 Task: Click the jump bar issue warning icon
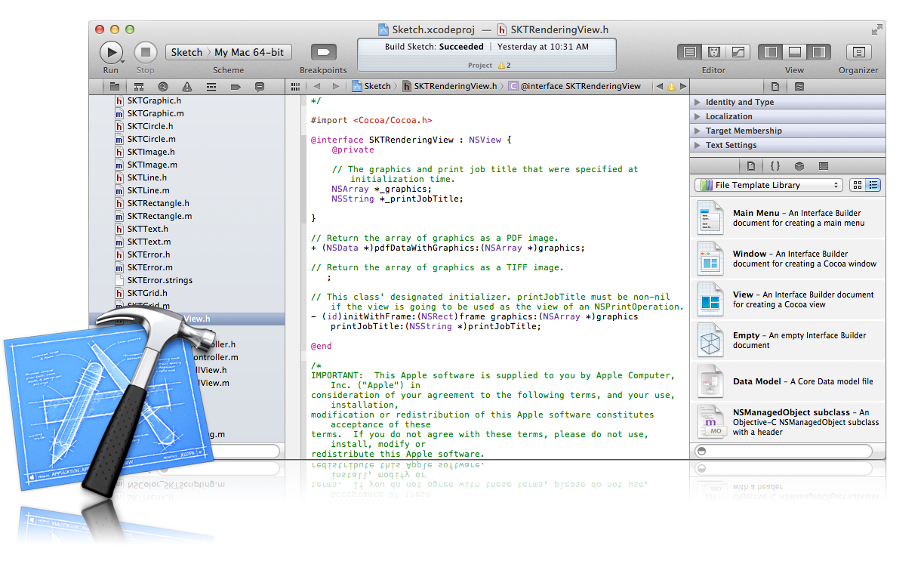click(671, 87)
